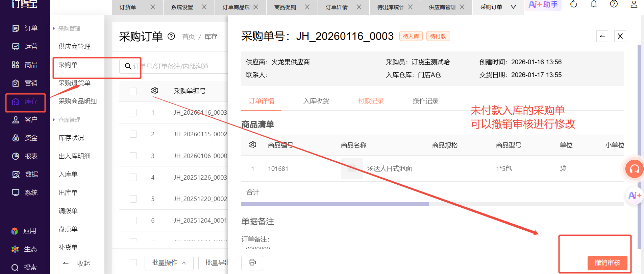Image resolution: width=644 pixels, height=274 pixels.
Task: Click the AI 助手 button
Action: (x=543, y=5)
